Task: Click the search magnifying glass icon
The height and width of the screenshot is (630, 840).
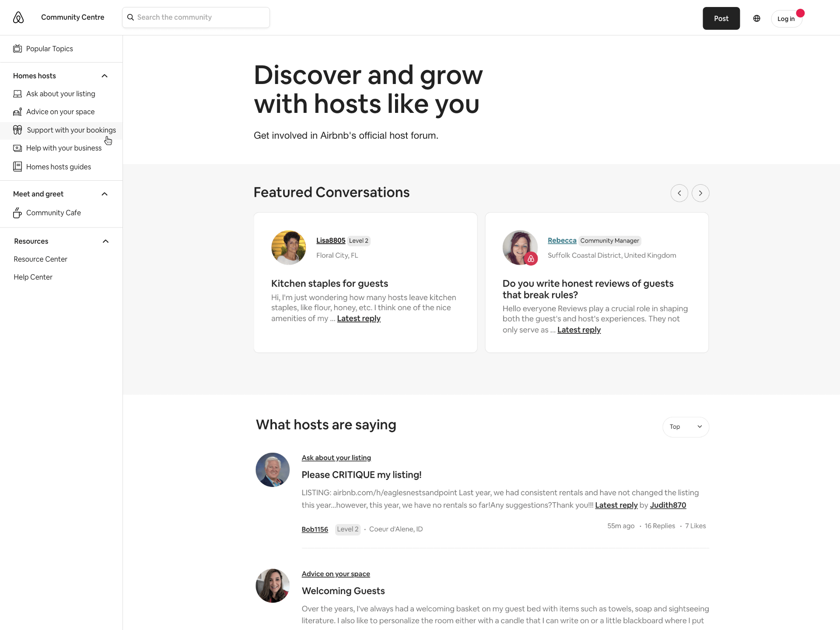Action: point(130,17)
